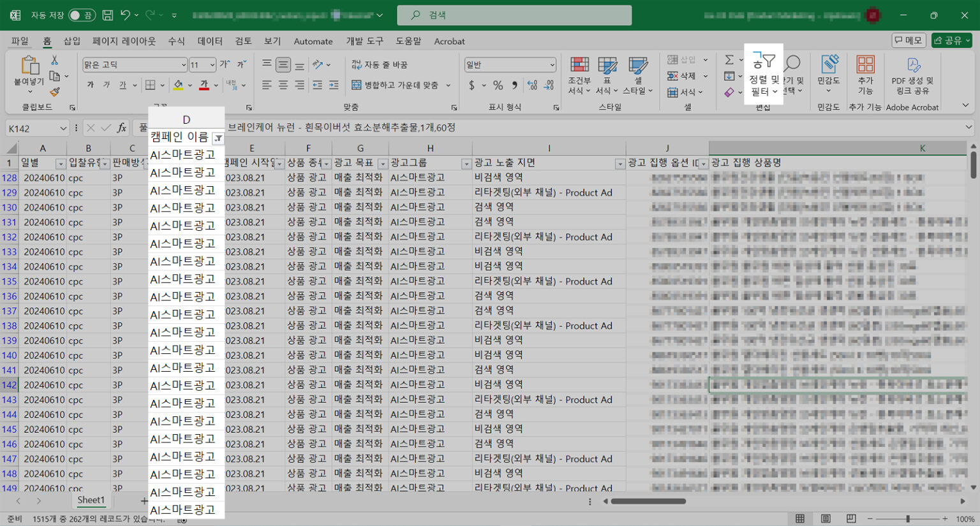Click Merge & Center (병합하고 가운데 맞춤)
The image size is (980, 526).
click(x=395, y=85)
